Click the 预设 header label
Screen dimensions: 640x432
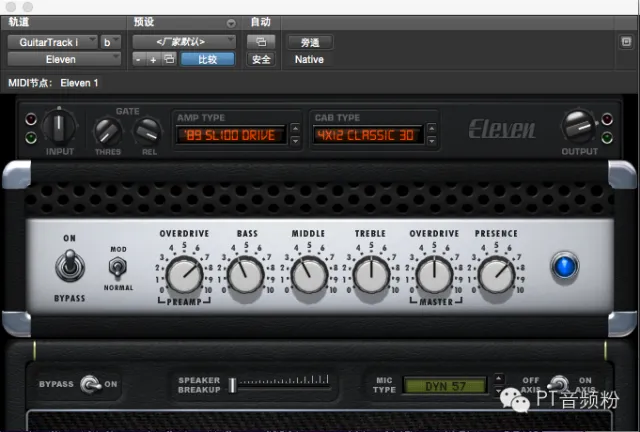point(144,22)
